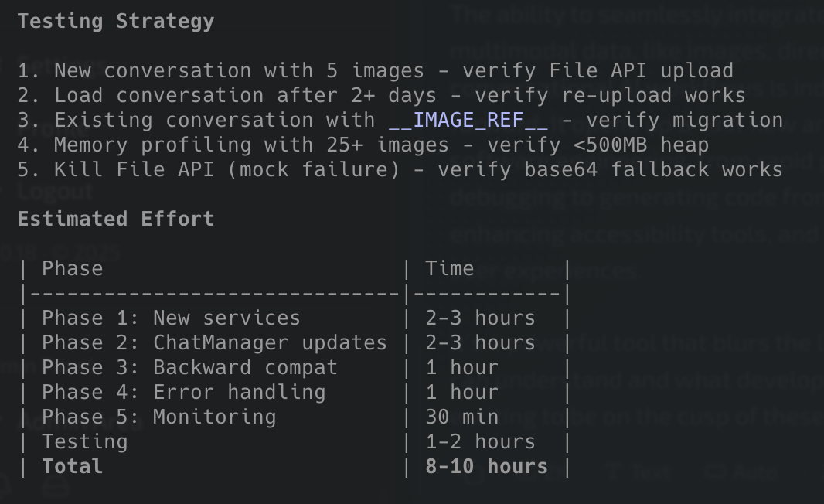Click the Phase column header
Screen dimensions: 824x504
click(x=73, y=268)
